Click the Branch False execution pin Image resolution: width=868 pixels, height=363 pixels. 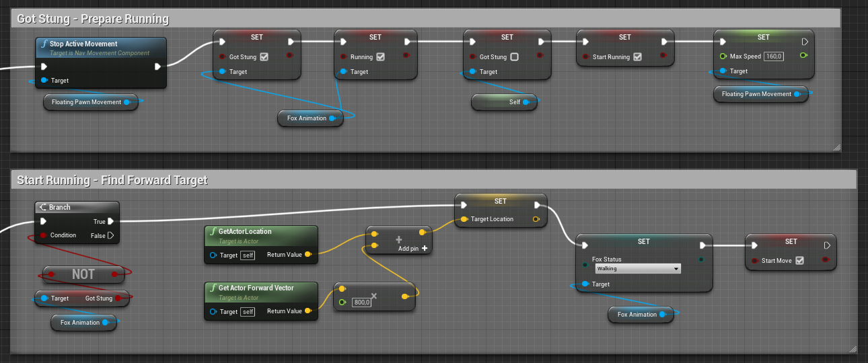[110, 235]
